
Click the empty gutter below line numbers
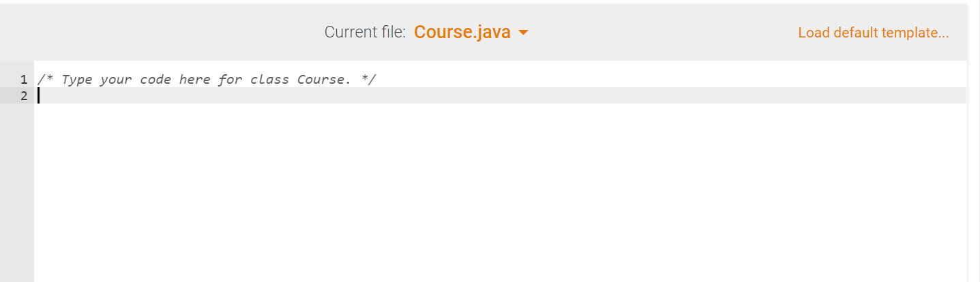coord(16,193)
